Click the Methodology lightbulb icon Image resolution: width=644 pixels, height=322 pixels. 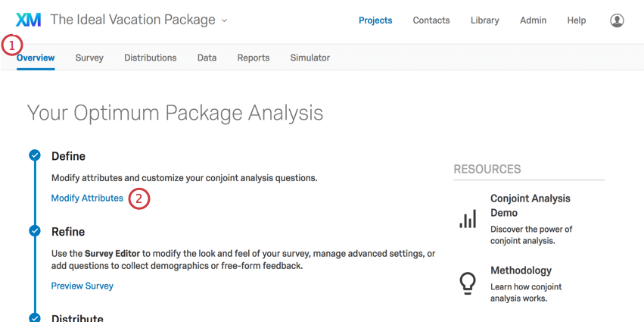(468, 283)
